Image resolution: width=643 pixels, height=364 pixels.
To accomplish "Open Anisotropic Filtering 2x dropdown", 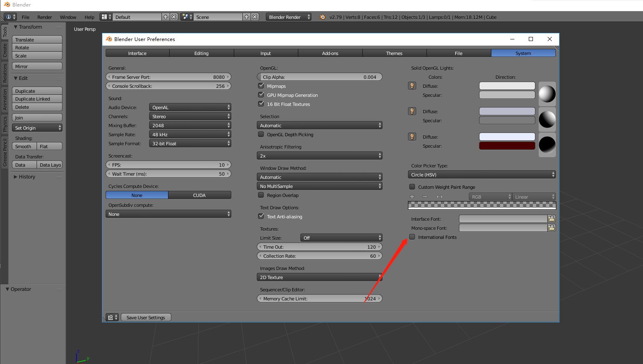I will pos(320,156).
